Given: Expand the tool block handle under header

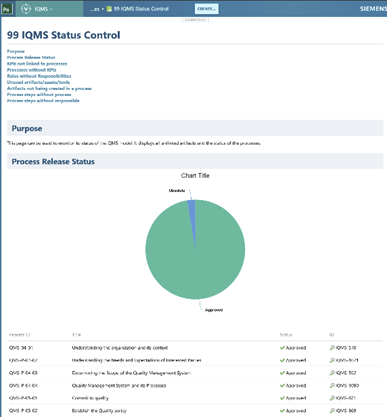Looking at the screenshot, I should point(195,20).
